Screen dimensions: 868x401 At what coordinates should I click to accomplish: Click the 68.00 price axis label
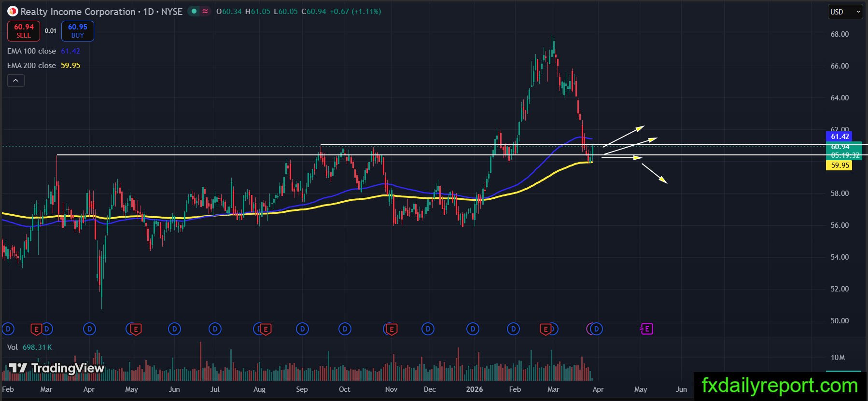click(x=840, y=34)
